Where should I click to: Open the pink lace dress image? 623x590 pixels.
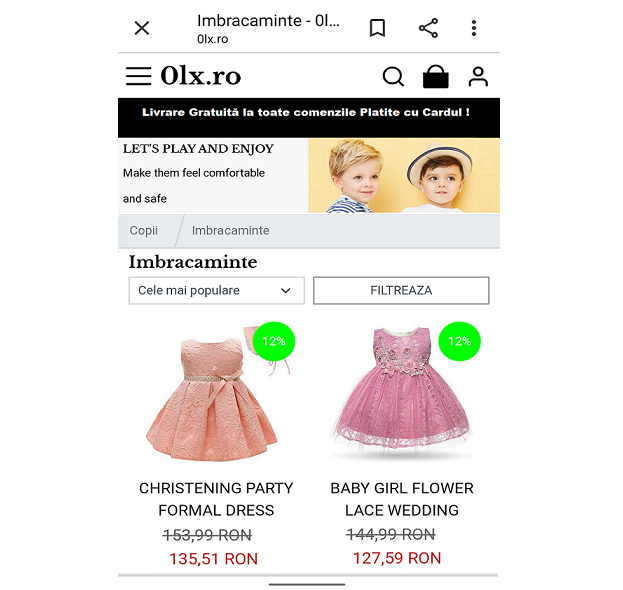click(x=402, y=391)
